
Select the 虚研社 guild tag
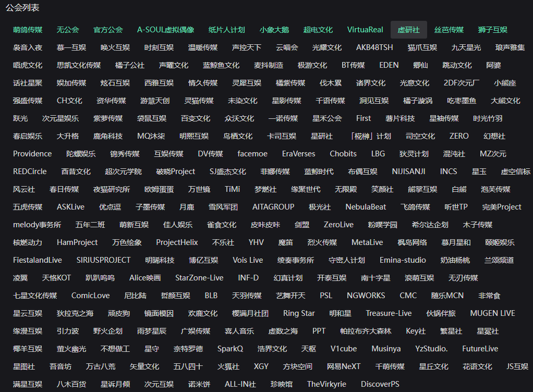click(408, 30)
